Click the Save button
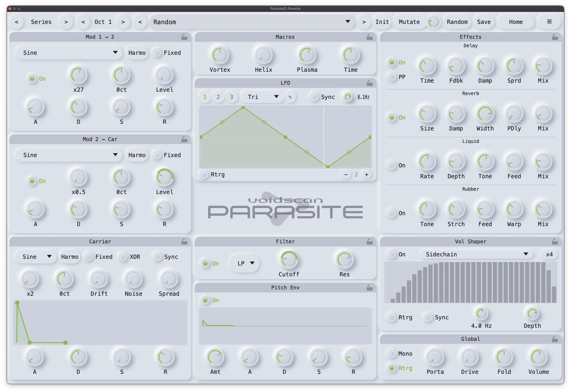 pos(484,22)
